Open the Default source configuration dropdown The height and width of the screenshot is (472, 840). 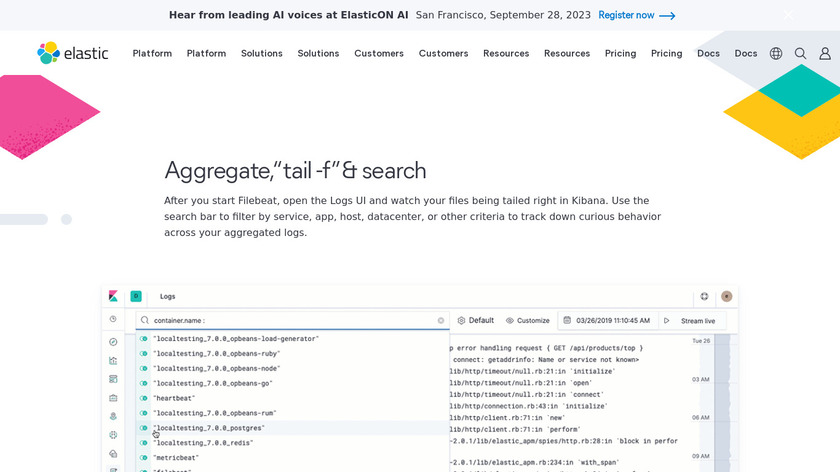point(476,321)
